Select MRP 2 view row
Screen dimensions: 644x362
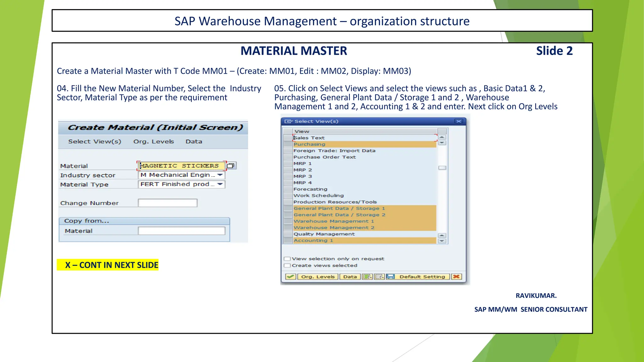pos(364,170)
